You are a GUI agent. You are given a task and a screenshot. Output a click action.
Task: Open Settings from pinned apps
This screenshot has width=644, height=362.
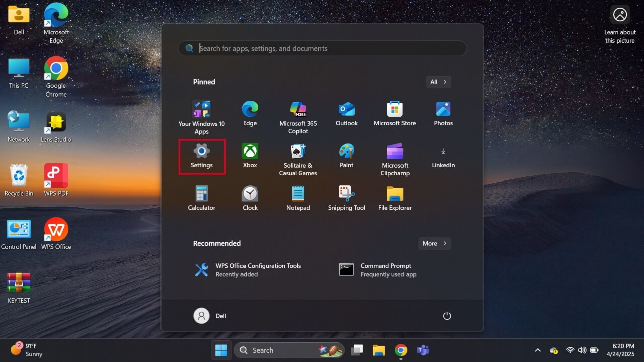pos(202,157)
